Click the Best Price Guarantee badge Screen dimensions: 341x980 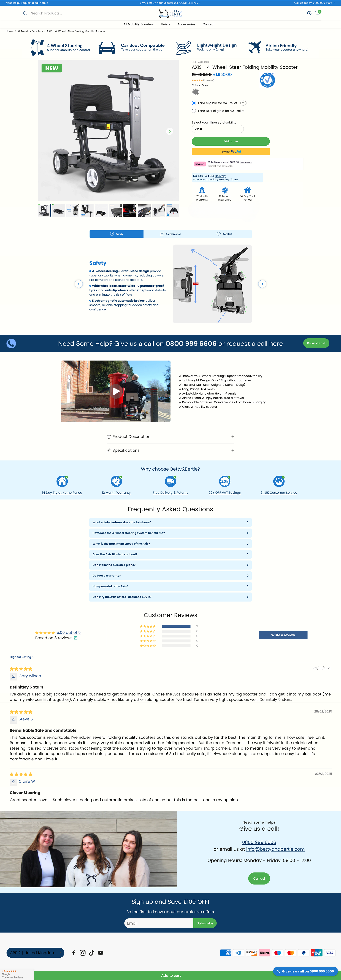tap(267, 80)
